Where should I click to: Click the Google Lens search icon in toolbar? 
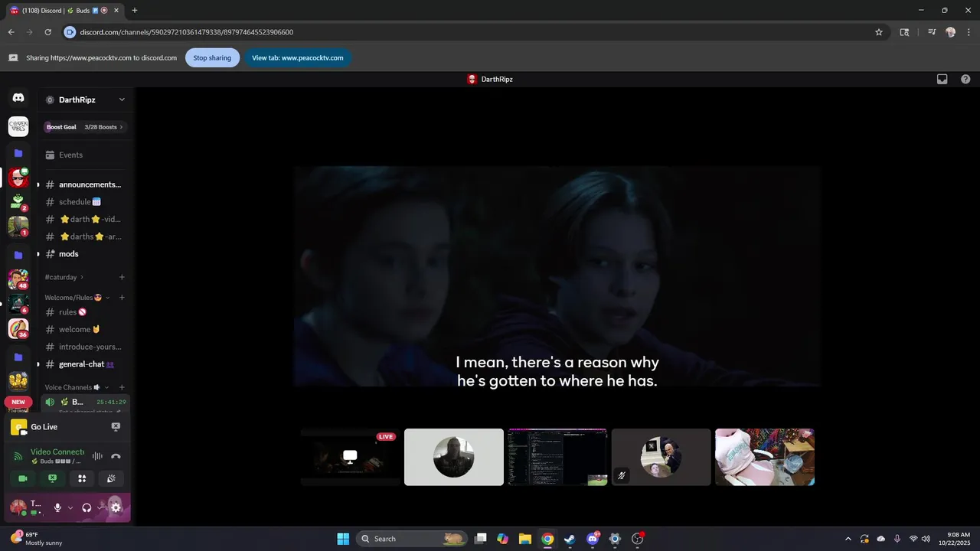click(x=904, y=32)
